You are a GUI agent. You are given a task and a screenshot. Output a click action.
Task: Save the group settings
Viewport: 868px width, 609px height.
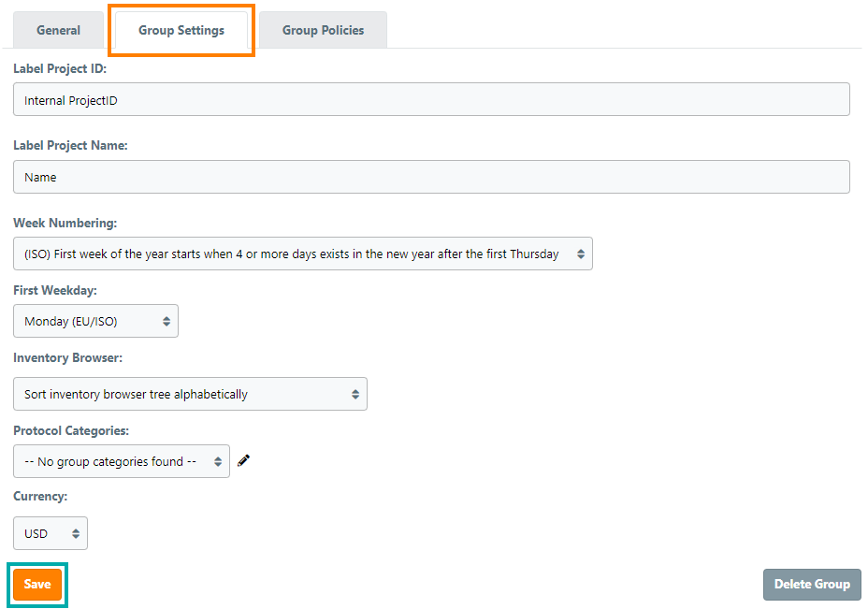37,584
